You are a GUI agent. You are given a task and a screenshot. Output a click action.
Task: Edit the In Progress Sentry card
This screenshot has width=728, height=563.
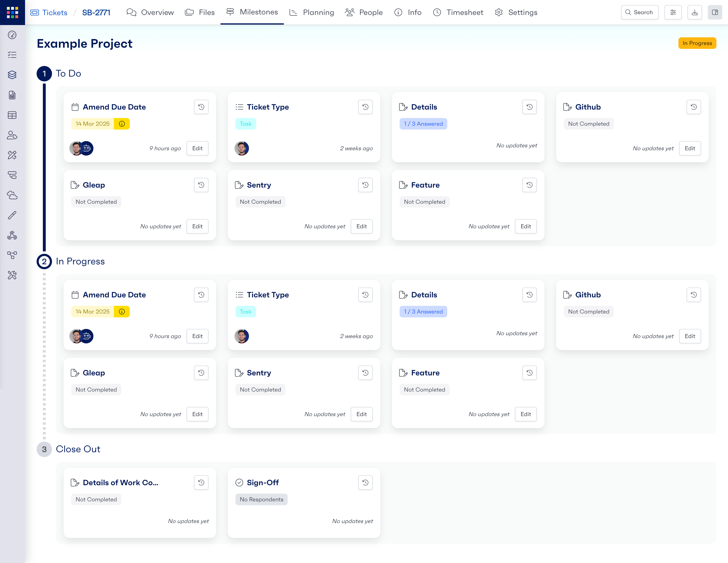362,414
